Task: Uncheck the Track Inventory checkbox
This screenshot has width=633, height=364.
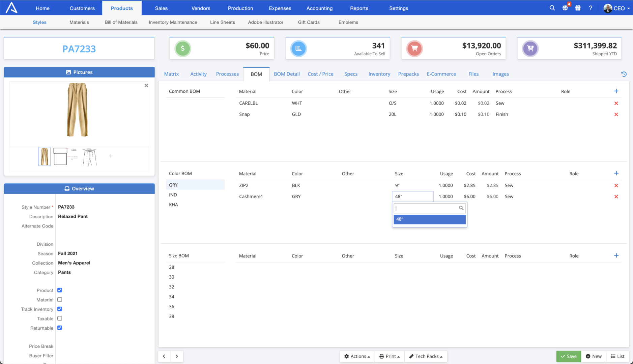Action: [59, 309]
